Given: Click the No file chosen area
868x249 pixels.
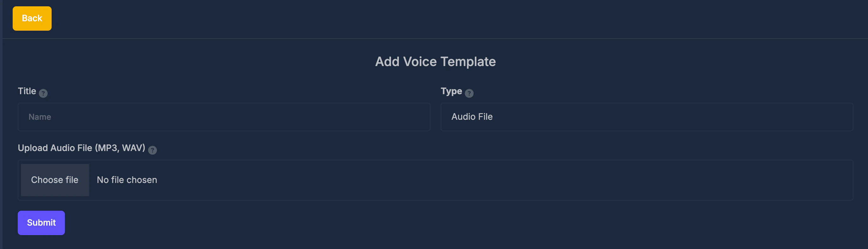Looking at the screenshot, I should [126, 180].
